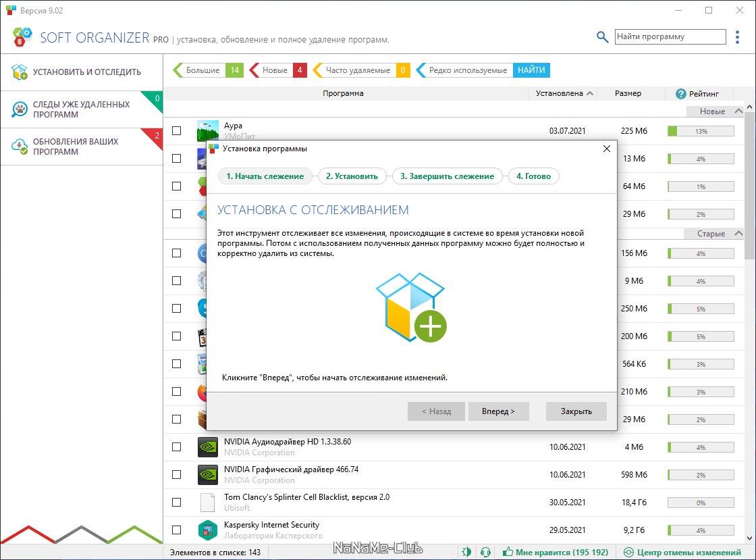Select the Tom Clancy's Splinter Cell checkbox

176,502
